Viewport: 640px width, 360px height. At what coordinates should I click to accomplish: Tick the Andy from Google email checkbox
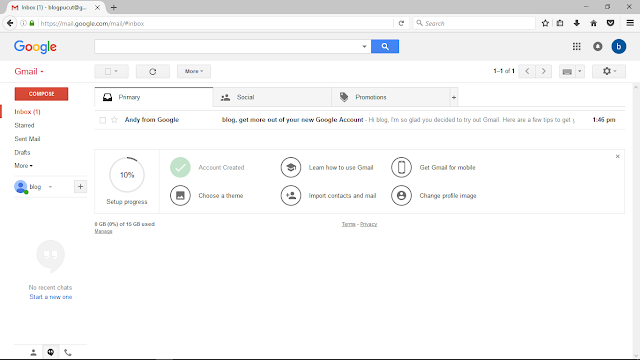(102, 120)
